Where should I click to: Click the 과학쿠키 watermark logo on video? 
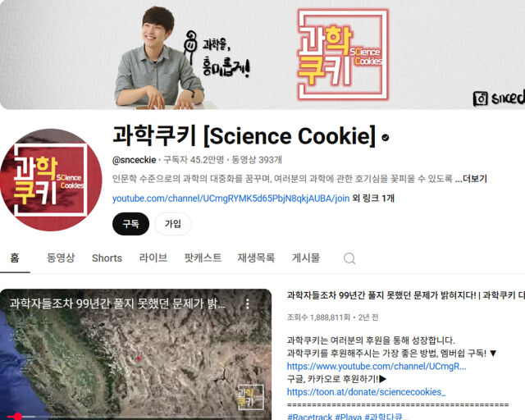point(250,397)
